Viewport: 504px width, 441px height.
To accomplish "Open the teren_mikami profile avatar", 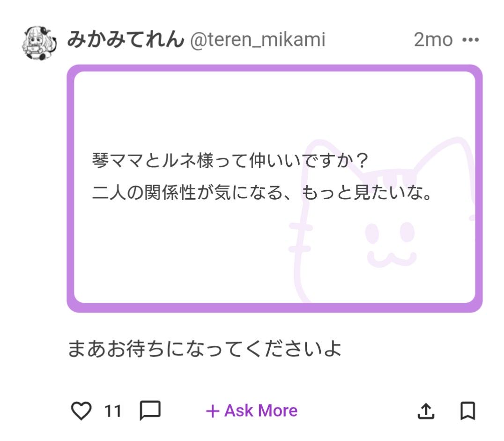I will pyautogui.click(x=39, y=43).
